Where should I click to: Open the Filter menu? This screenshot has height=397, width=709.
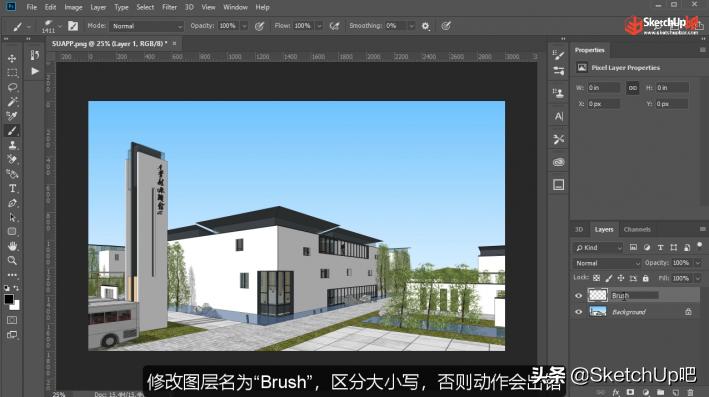pos(170,7)
